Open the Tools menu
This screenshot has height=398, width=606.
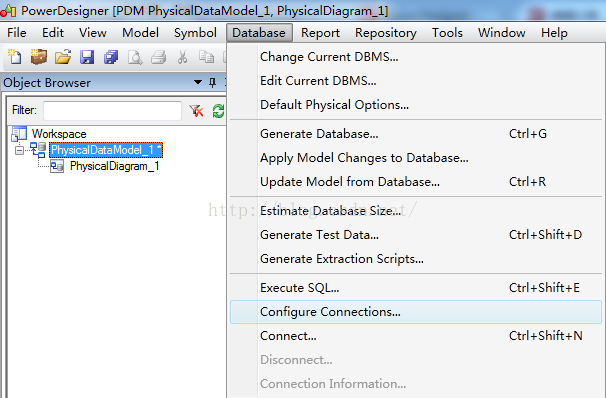(x=447, y=33)
